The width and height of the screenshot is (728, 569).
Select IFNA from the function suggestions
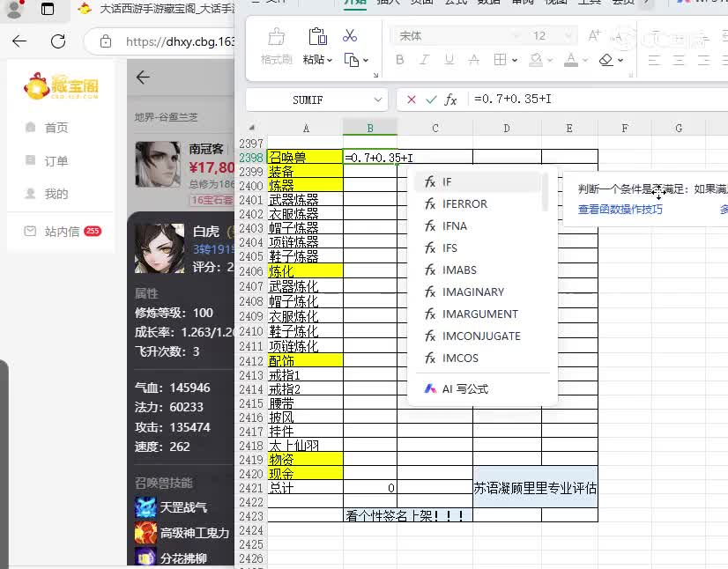[x=477, y=226]
